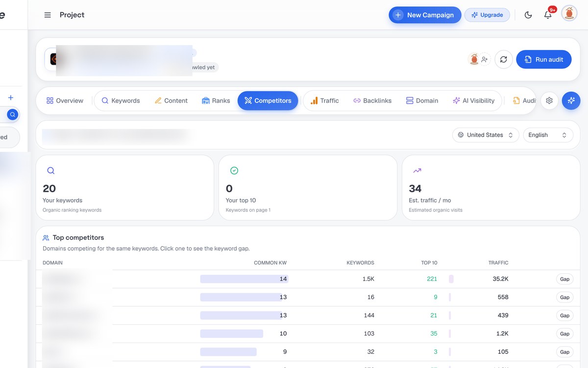The width and height of the screenshot is (588, 368).
Task: Click the DOMAIN column header
Action: click(52, 263)
